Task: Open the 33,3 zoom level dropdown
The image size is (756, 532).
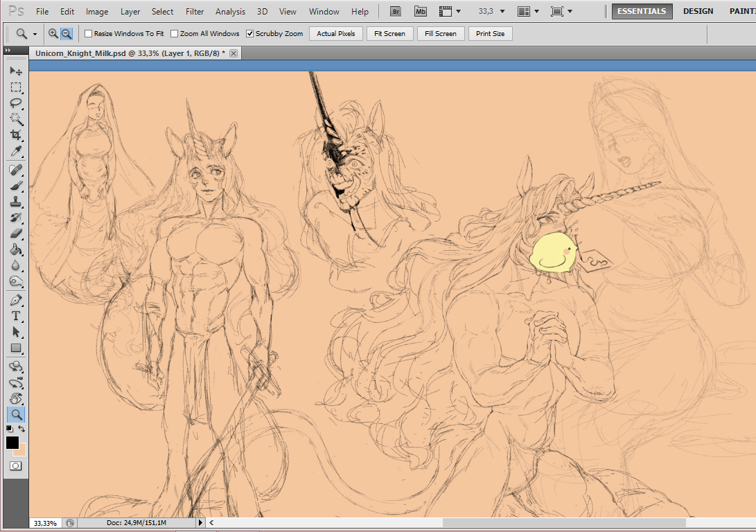Action: [x=492, y=11]
